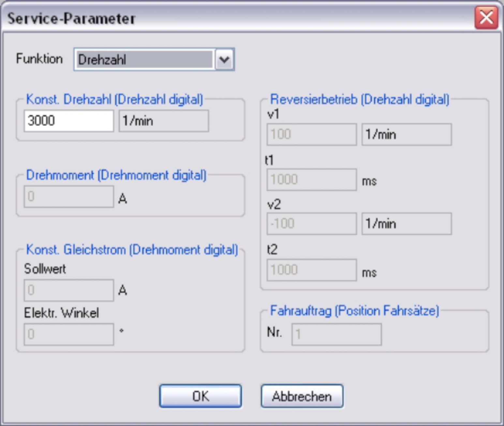Viewport: 504px width, 426px height.
Task: Select the Drehzahl combo box field
Action: (144, 60)
